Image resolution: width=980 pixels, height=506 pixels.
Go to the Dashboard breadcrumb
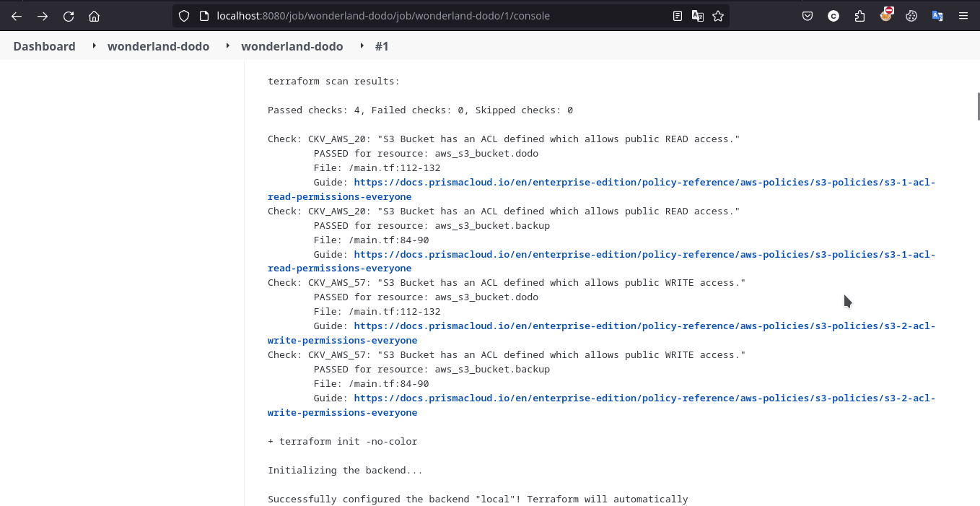click(x=44, y=46)
